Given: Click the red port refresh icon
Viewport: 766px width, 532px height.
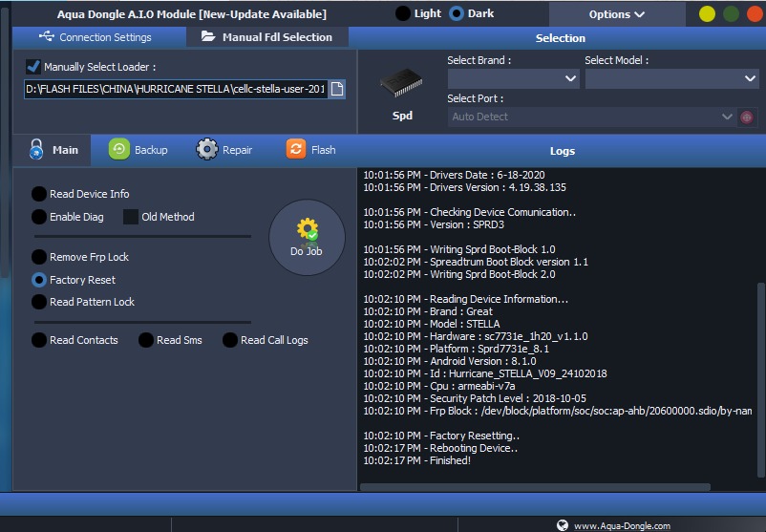Looking at the screenshot, I should pyautogui.click(x=747, y=117).
